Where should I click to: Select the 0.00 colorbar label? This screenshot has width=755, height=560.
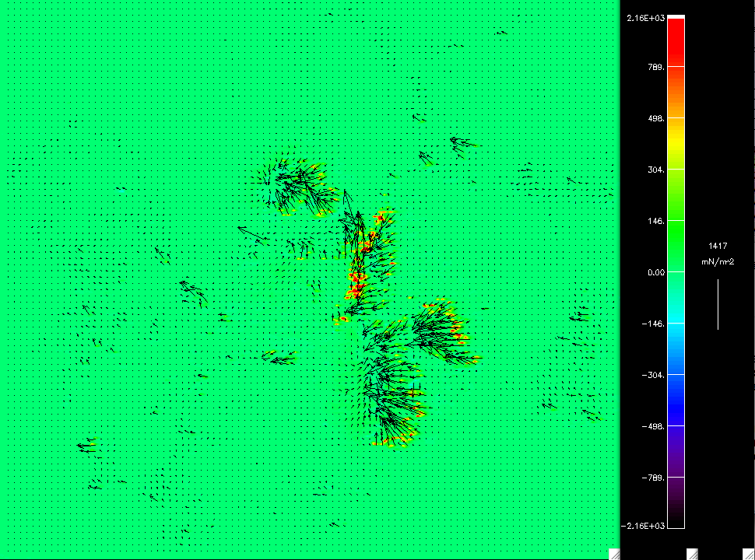[656, 273]
